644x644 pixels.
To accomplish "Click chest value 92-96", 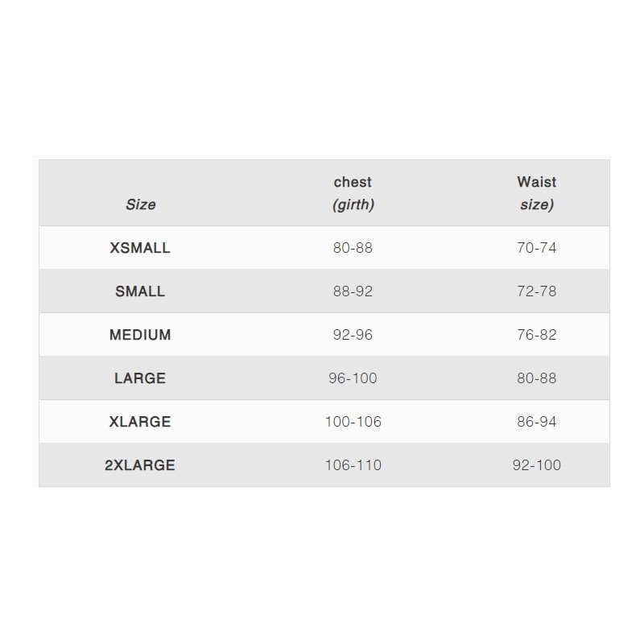I will (x=353, y=335).
